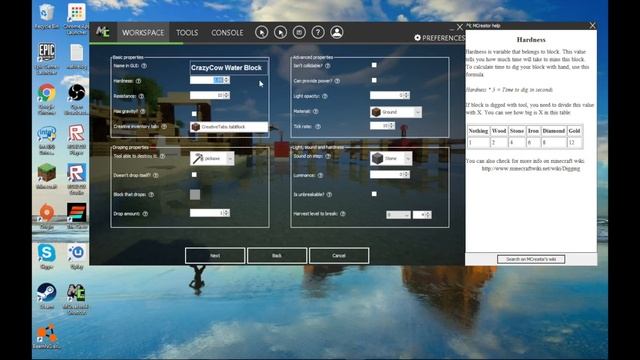The height and width of the screenshot is (360, 640).
Task: Click the leftmost round cursor icon beside CONSOLE
Action: click(262, 32)
